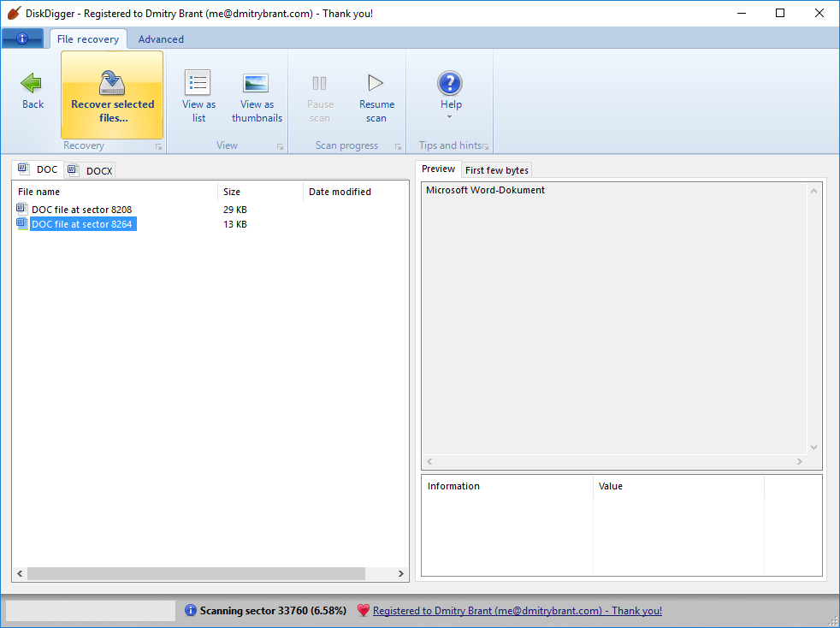This screenshot has width=840, height=628.
Task: Select DOC file at sector 8264
Action: point(81,224)
